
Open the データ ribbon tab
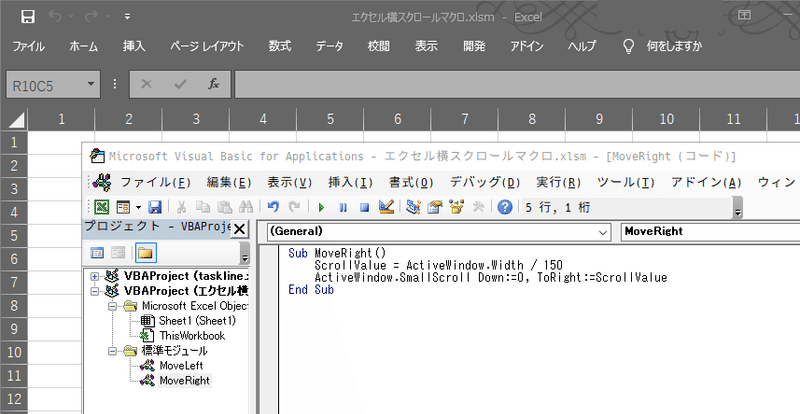coord(330,46)
